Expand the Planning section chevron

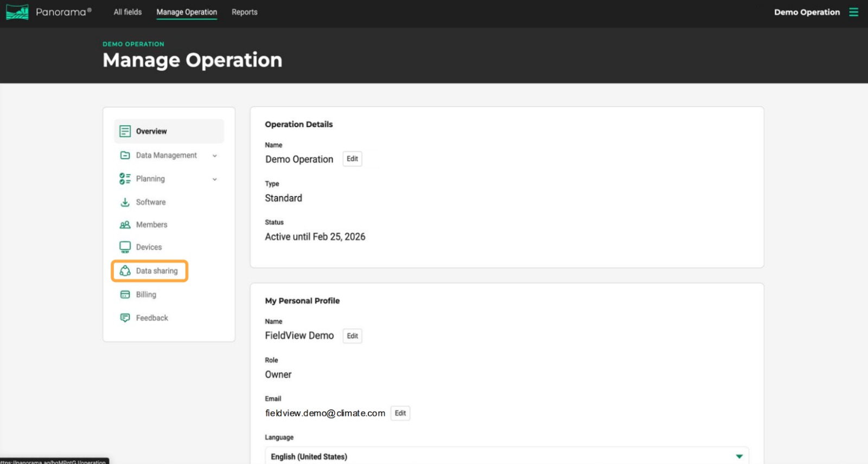pyautogui.click(x=215, y=179)
